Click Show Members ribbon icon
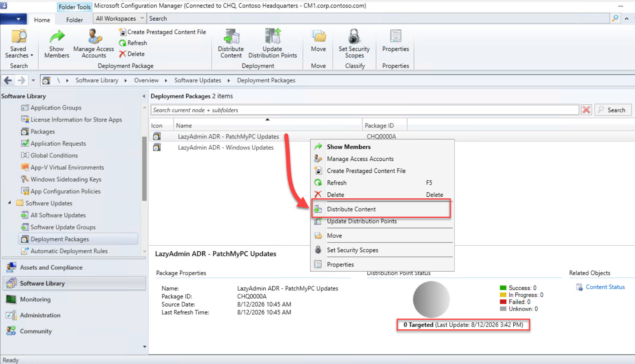The width and height of the screenshot is (635, 364). (57, 44)
